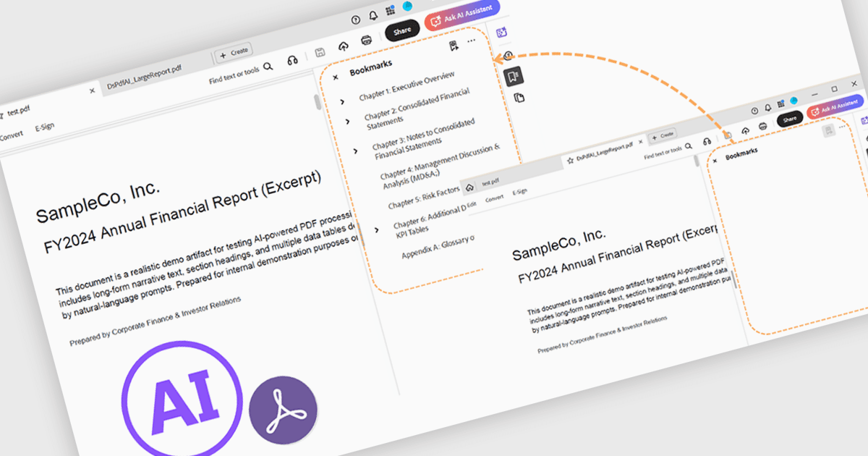Click the search magnifier in the left window

pyautogui.click(x=268, y=67)
